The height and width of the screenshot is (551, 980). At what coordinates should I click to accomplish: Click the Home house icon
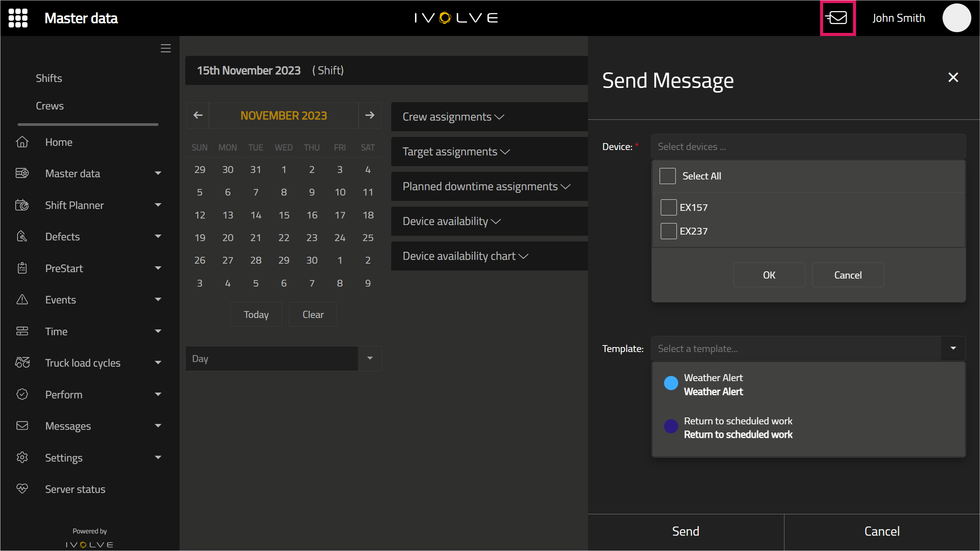(22, 142)
